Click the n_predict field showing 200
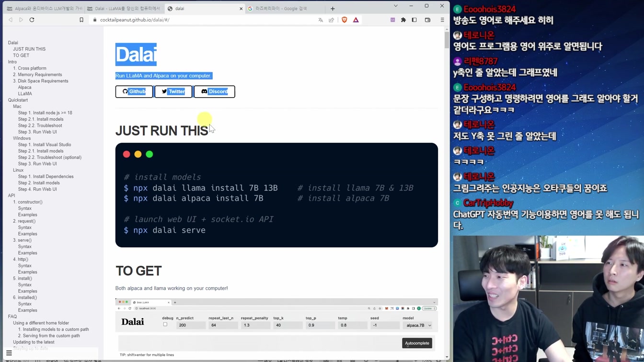Image resolution: width=644 pixels, height=362 pixels. click(x=191, y=325)
